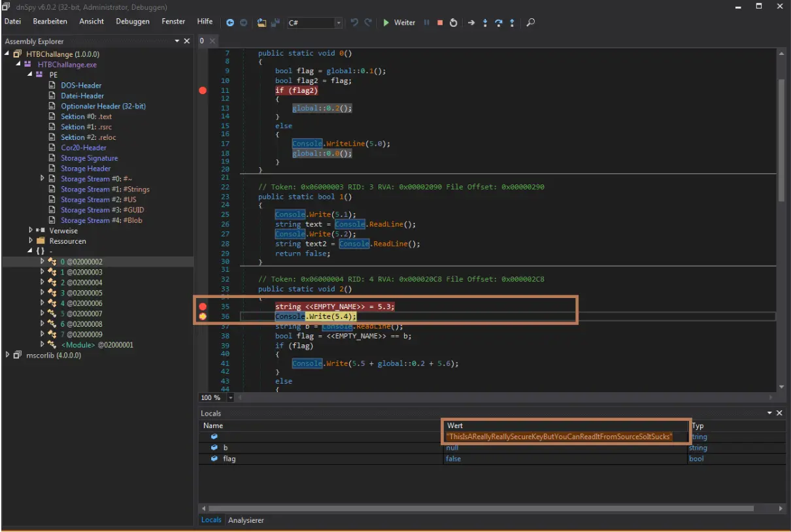The image size is (791, 532).
Task: Switch to the Analysierer tab
Action: [x=246, y=520]
